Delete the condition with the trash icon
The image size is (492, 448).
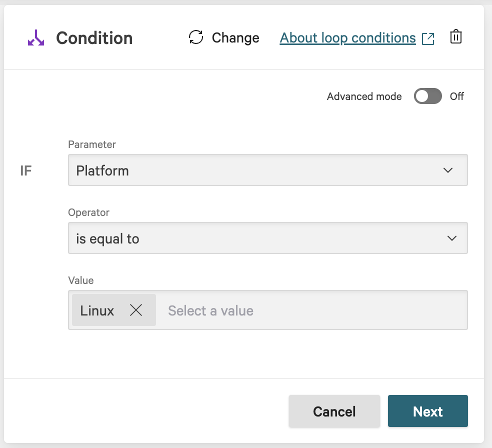pyautogui.click(x=455, y=37)
